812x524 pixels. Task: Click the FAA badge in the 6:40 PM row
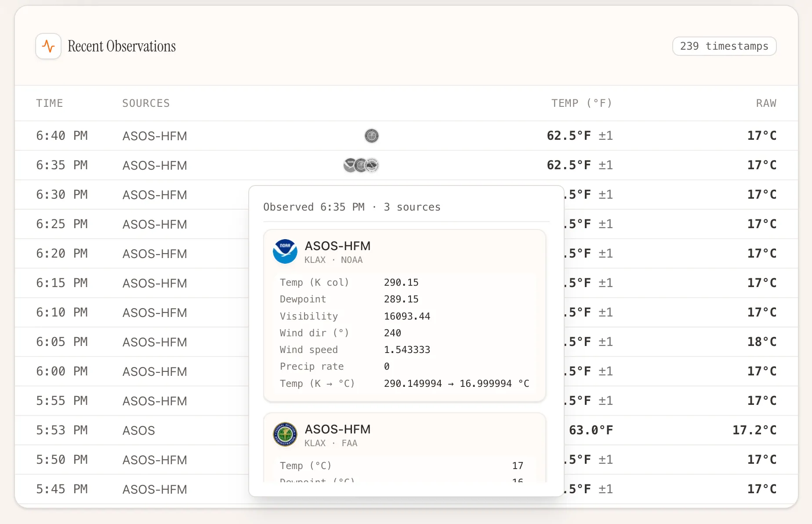(372, 136)
